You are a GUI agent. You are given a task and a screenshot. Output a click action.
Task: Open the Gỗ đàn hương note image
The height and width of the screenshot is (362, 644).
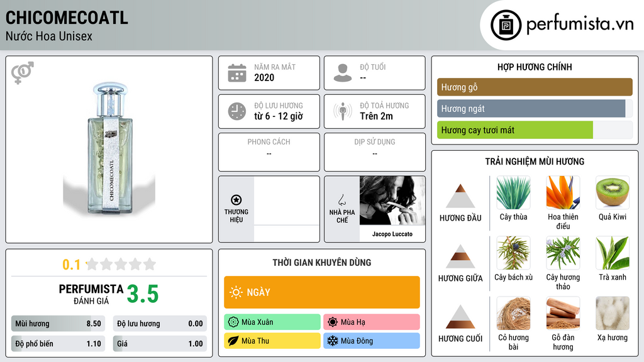pos(563,314)
